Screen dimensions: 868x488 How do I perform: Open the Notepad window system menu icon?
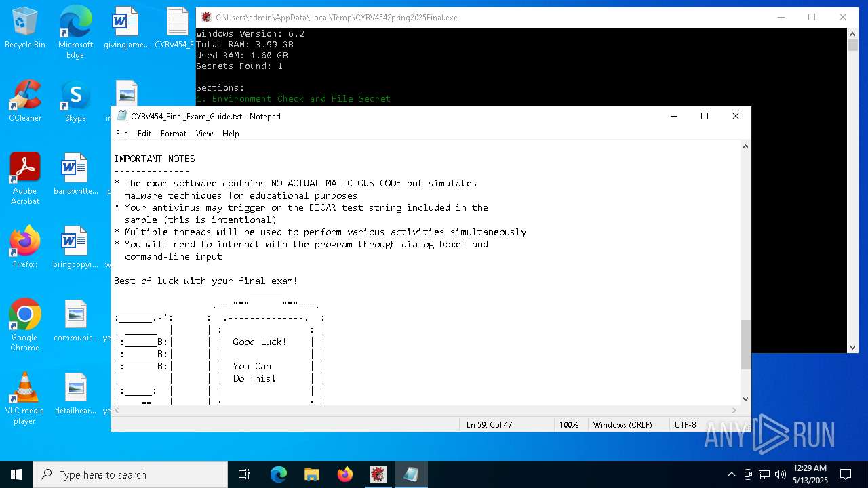[122, 116]
